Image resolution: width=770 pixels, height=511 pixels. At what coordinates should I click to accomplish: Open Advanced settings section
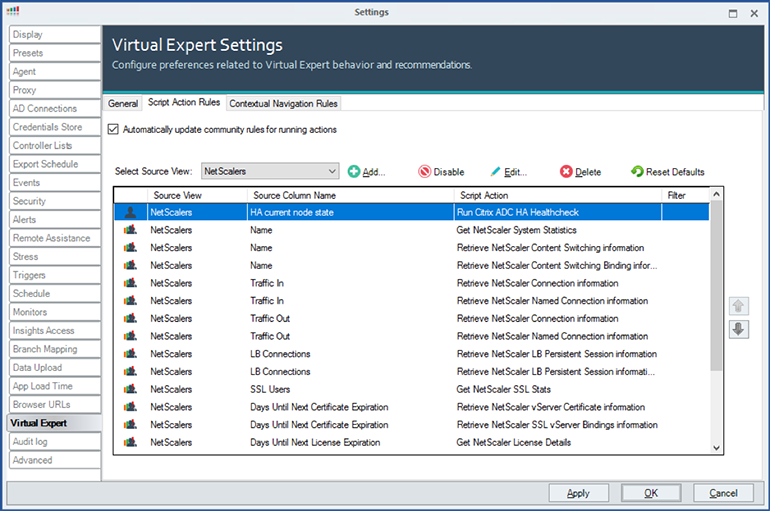coord(55,460)
